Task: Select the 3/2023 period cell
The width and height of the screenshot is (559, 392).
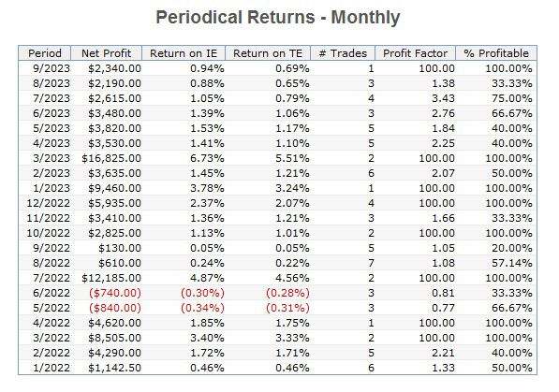Action: pyautogui.click(x=51, y=158)
